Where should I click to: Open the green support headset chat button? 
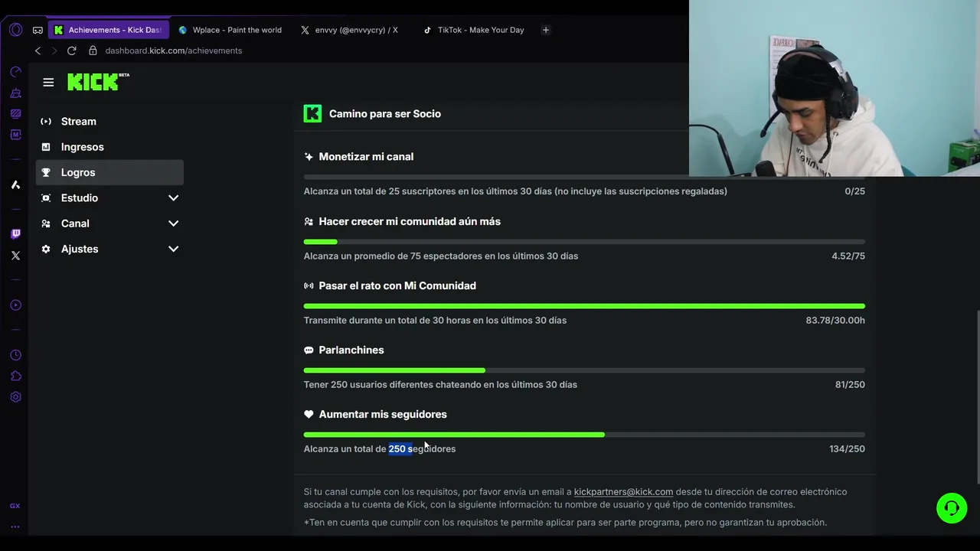pyautogui.click(x=952, y=508)
